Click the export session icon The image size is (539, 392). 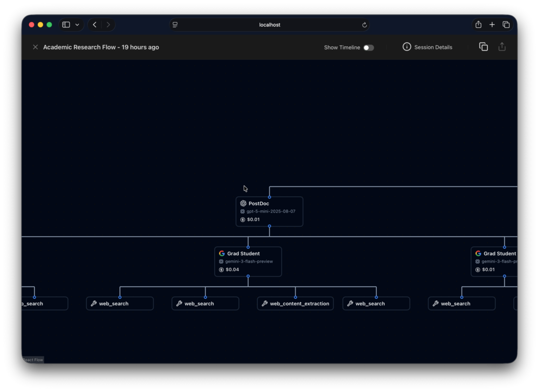coord(502,47)
